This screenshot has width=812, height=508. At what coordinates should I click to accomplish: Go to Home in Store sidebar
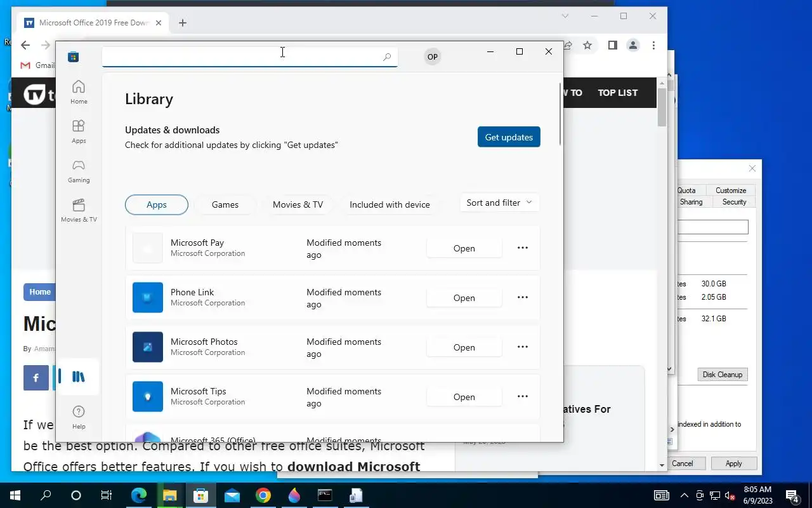pyautogui.click(x=79, y=92)
